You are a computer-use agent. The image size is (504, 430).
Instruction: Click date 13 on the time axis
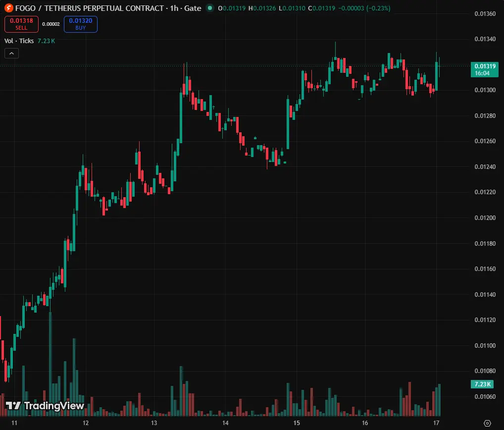(154, 423)
